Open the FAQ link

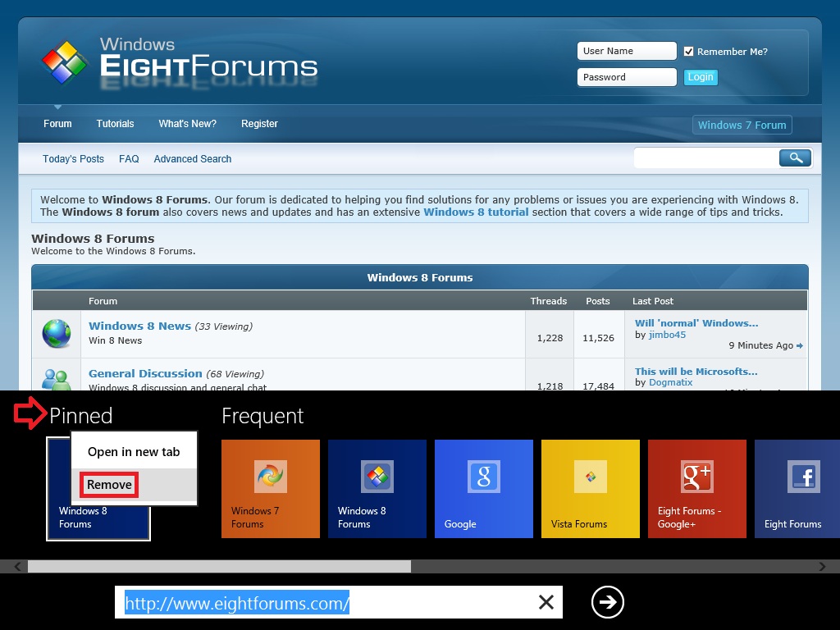click(129, 159)
